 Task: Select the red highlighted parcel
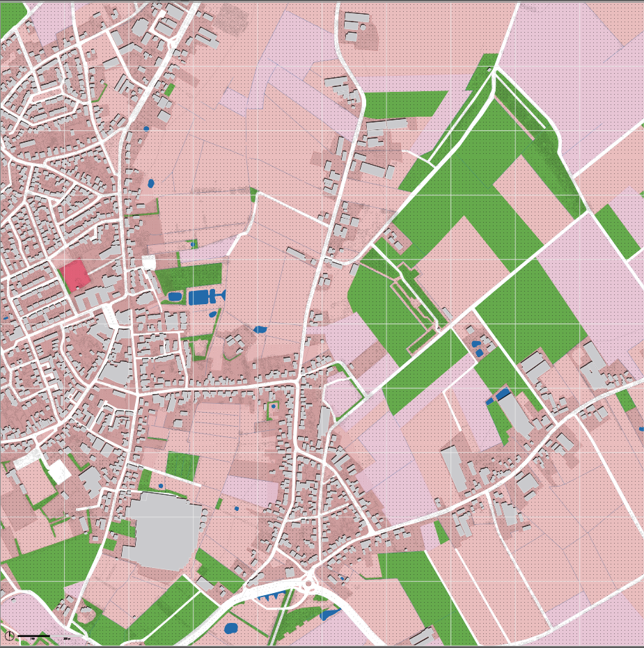tap(74, 276)
